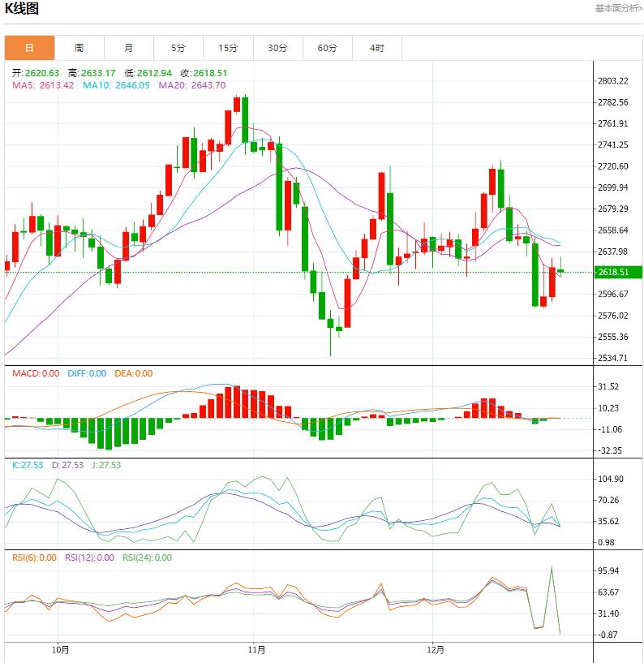The width and height of the screenshot is (644, 663).
Task: Click the DIFF:0.00 label
Action: pos(87,373)
